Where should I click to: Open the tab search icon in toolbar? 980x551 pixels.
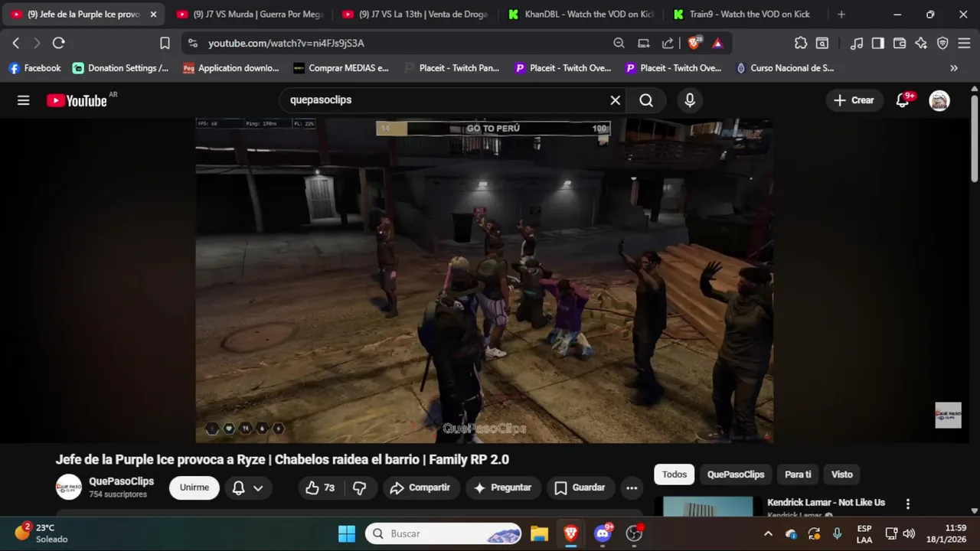[x=822, y=43]
